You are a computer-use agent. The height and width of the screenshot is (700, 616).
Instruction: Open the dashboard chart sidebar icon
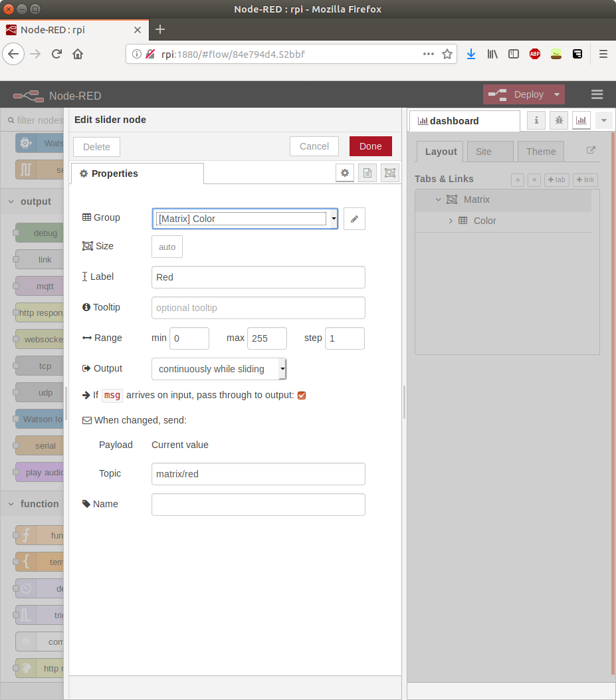581,120
